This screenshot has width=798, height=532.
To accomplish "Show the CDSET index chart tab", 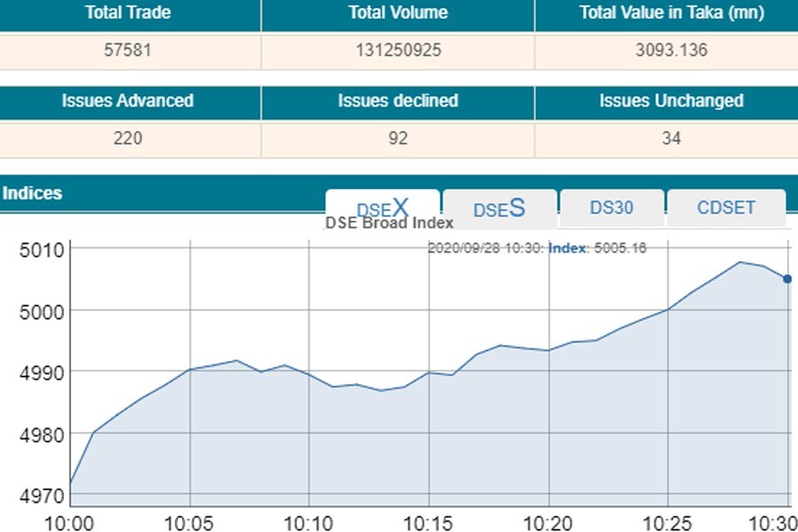I will click(x=726, y=207).
